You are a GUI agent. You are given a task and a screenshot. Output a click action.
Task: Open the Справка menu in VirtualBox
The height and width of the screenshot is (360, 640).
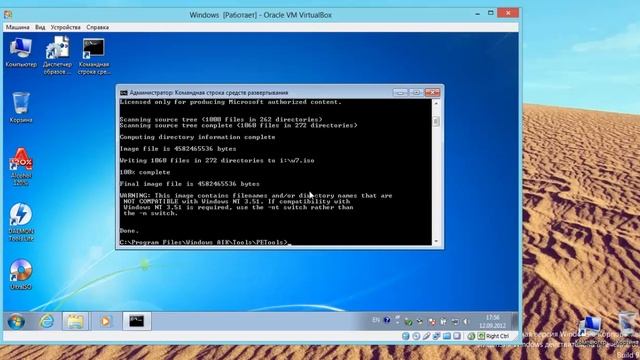click(x=98, y=27)
